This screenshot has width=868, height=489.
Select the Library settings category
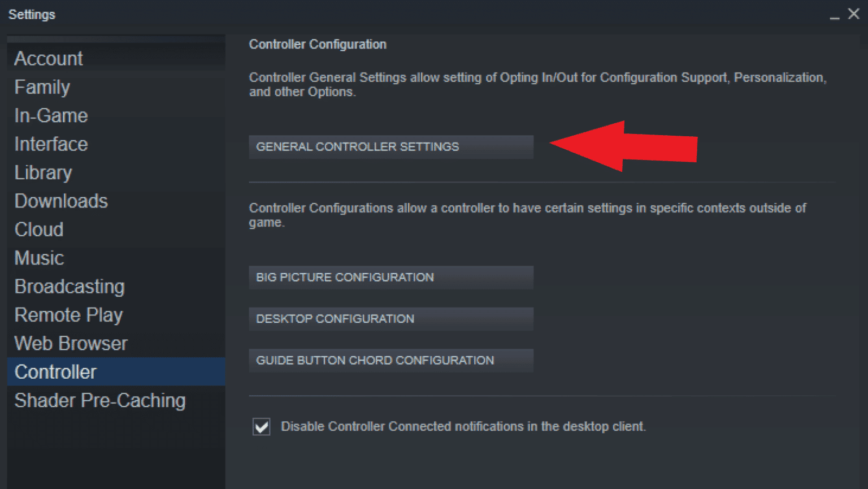pos(43,172)
